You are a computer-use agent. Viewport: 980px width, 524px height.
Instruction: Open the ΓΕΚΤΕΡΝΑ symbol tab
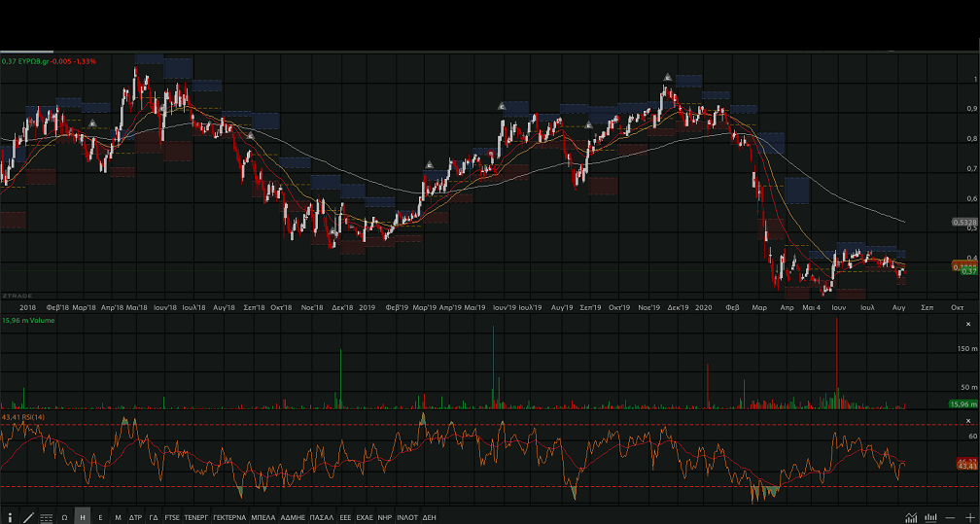point(229,517)
